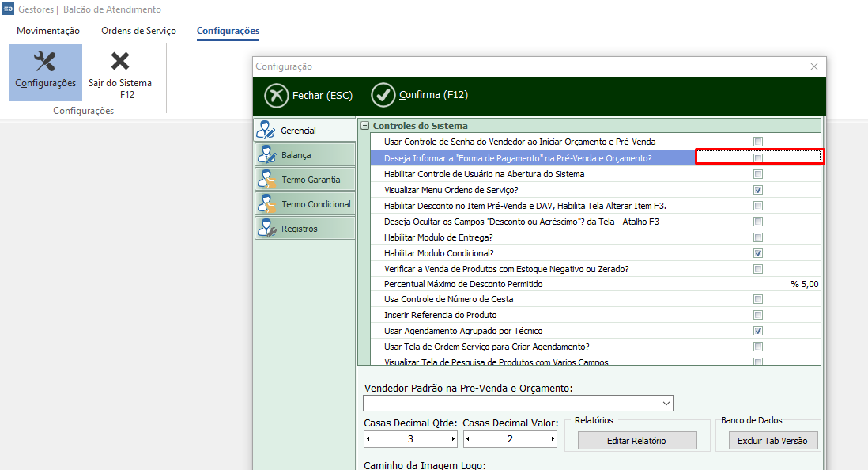
Task: Switch to the Movimentação tab
Action: (48, 31)
